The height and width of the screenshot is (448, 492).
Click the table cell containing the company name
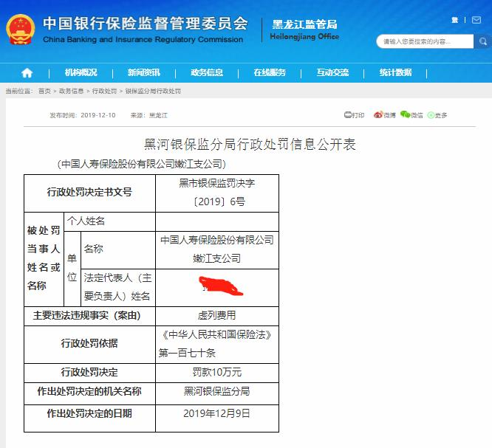coord(217,250)
